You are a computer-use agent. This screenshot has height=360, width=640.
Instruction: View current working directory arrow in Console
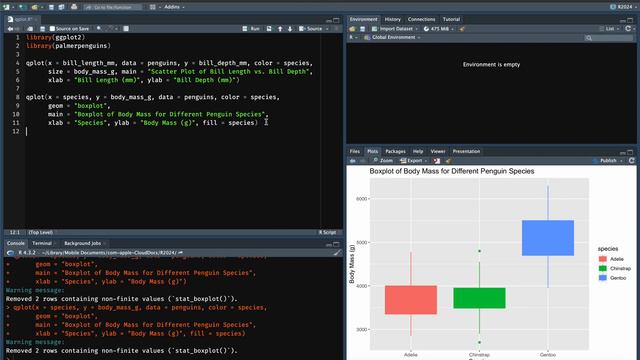click(x=181, y=253)
